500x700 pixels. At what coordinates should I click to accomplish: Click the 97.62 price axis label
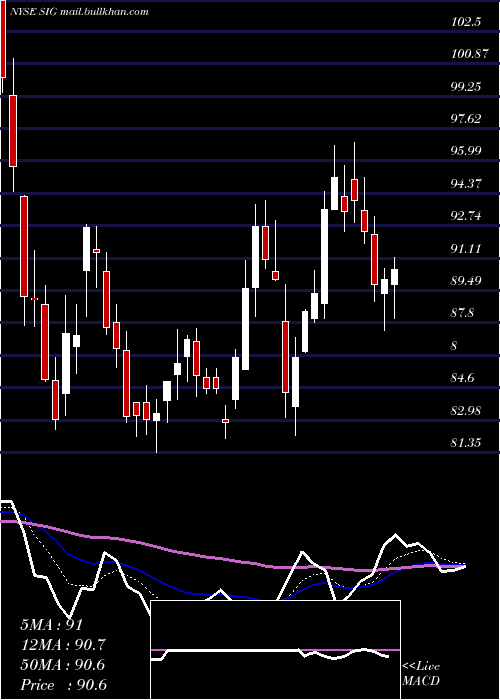466,119
